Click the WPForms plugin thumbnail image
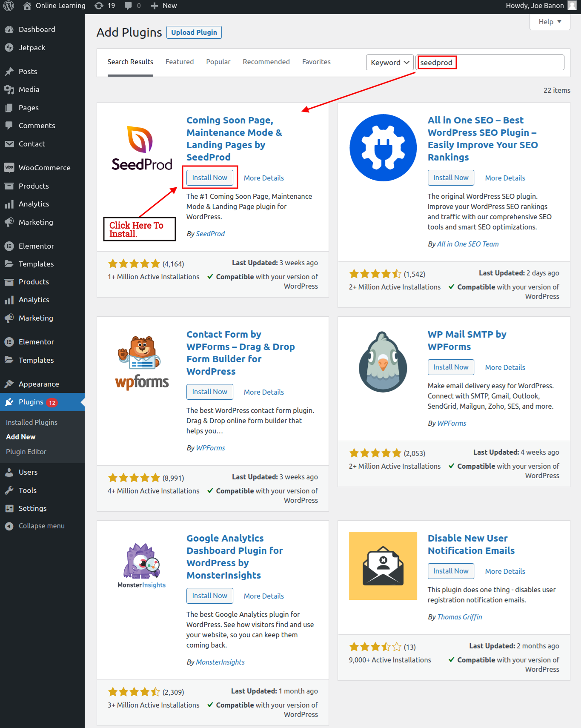Screen dimensions: 581x728 pos(142,362)
